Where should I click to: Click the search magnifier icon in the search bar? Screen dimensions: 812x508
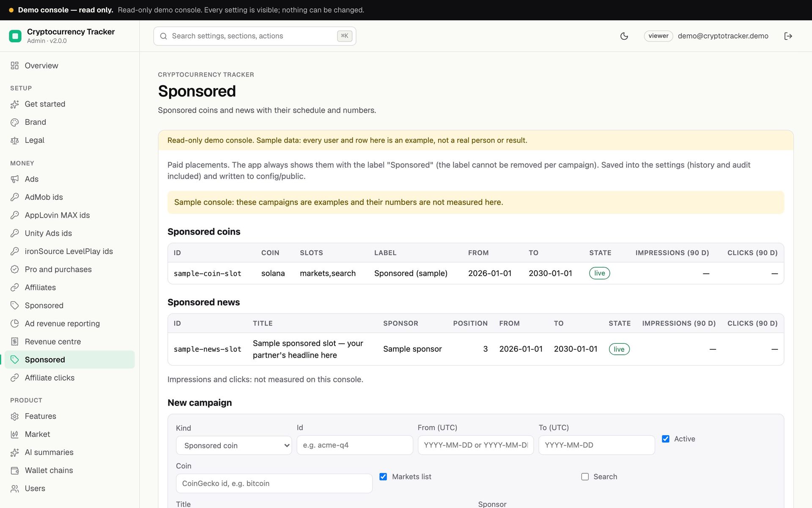tap(163, 36)
